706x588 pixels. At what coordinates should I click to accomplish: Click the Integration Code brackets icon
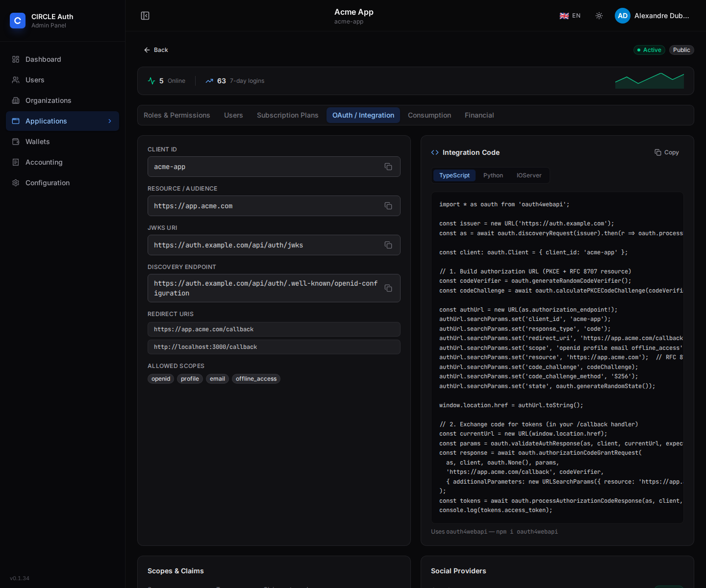click(435, 152)
